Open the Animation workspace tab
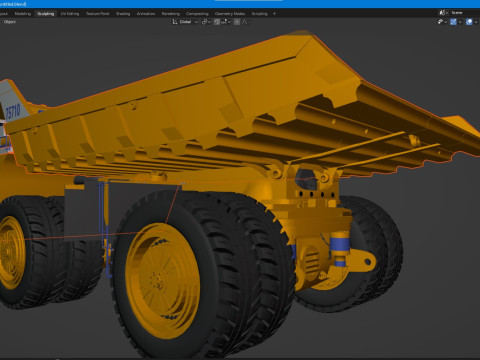 [x=146, y=14]
